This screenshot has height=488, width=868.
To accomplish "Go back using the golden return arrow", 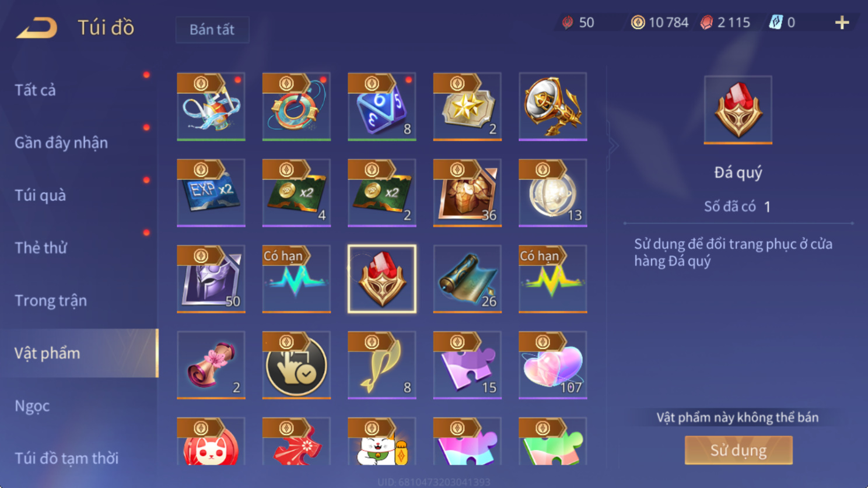I will coord(37,27).
